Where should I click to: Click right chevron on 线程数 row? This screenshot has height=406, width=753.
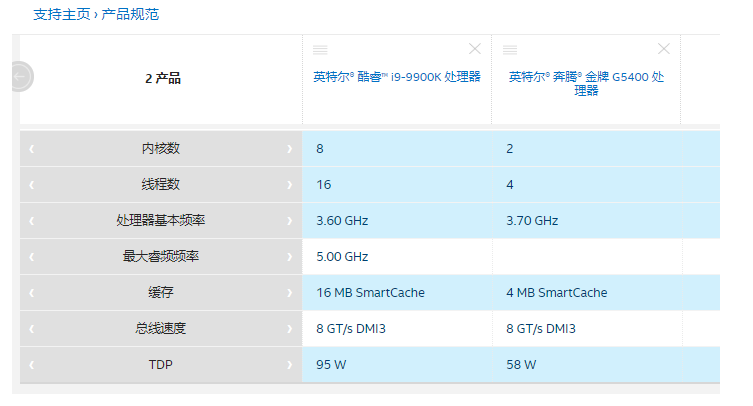pos(290,185)
